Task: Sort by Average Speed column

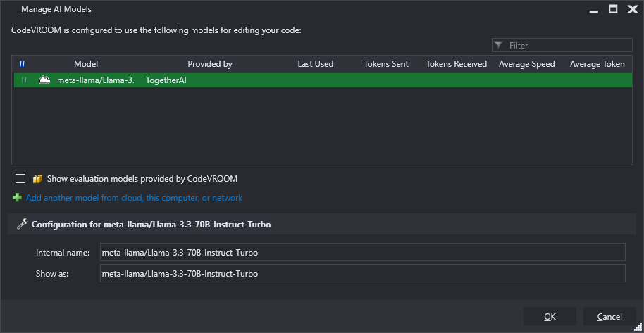Action: pyautogui.click(x=526, y=64)
